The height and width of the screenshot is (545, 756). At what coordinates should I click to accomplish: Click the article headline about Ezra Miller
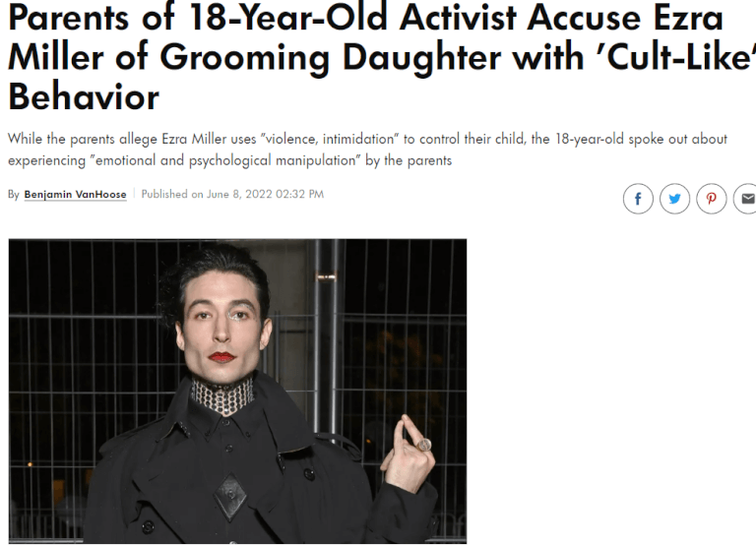click(x=381, y=57)
